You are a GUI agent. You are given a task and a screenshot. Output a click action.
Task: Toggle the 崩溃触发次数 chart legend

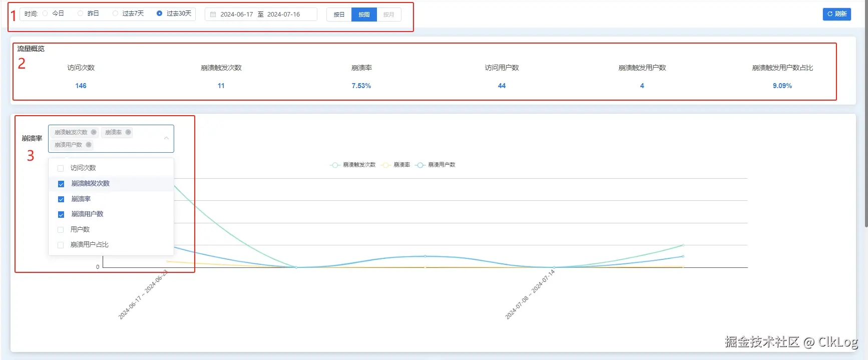[x=353, y=165]
